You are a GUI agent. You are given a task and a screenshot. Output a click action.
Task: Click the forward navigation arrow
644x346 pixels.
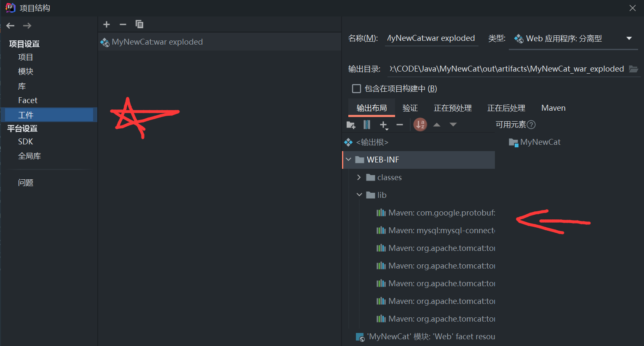click(x=27, y=26)
